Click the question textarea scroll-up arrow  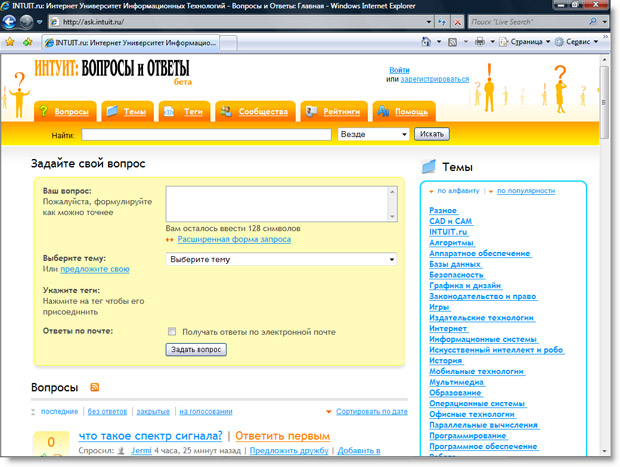(x=392, y=192)
